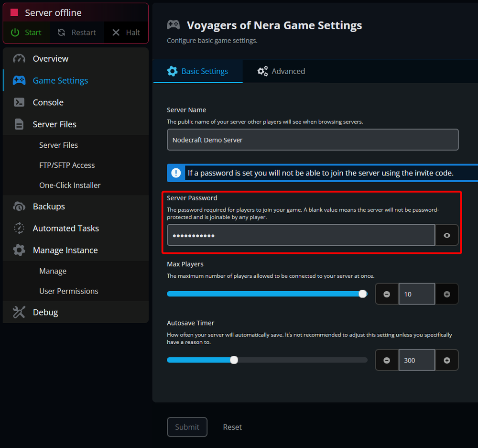478x448 pixels.
Task: Click the invite code password notice text
Action: [320, 173]
